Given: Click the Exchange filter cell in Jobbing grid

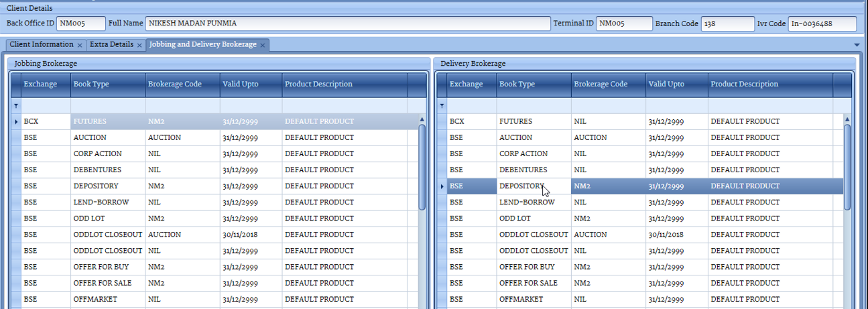Looking at the screenshot, I should coord(46,106).
